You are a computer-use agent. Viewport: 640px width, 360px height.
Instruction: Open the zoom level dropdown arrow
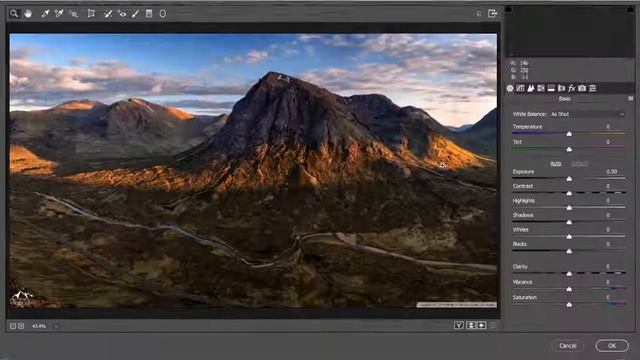point(56,326)
